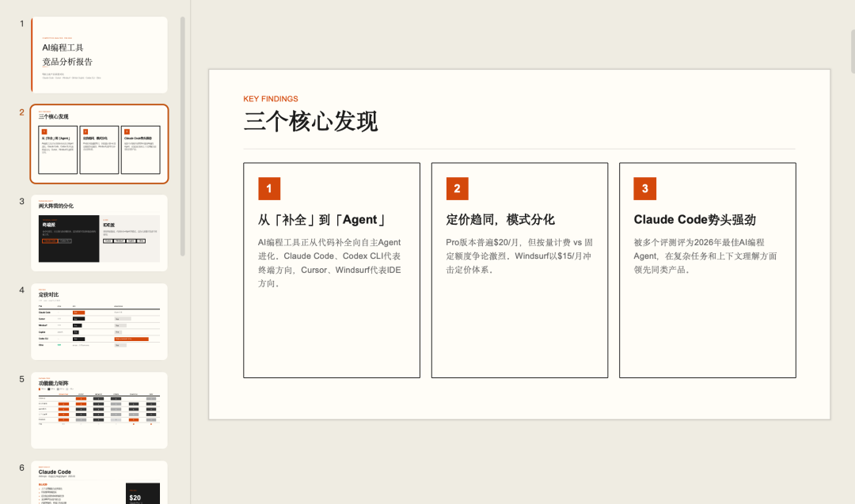Open slide 1 thumbnail titled AI编程工具竞品分析报告
The height and width of the screenshot is (504, 855).
(x=99, y=55)
